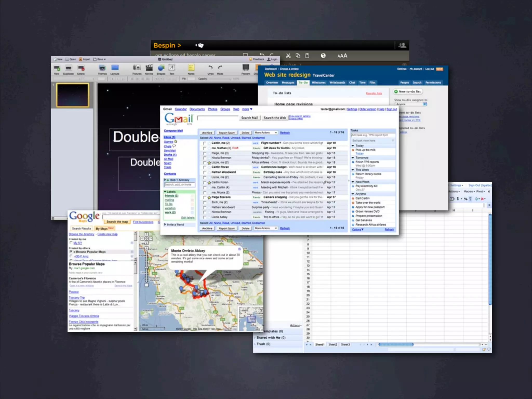
Task: Select the Shapes tool icon
Action: (161, 68)
